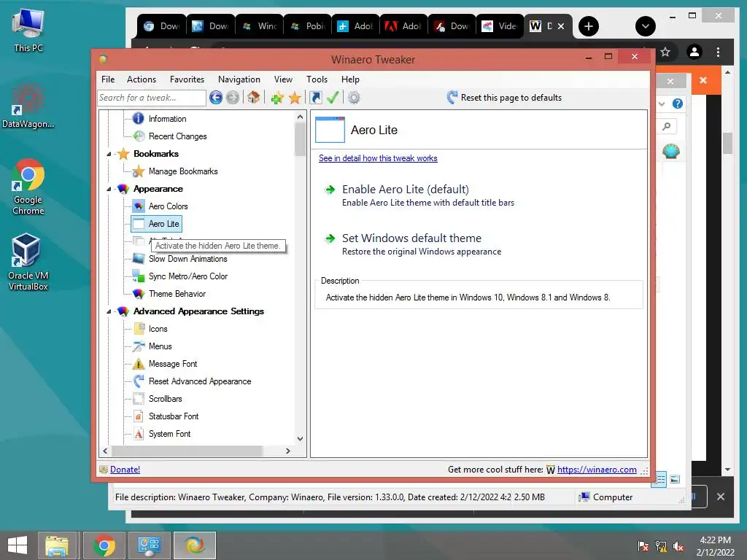Click Reset this page to defaults
This screenshot has height=560, width=747.
(x=505, y=98)
